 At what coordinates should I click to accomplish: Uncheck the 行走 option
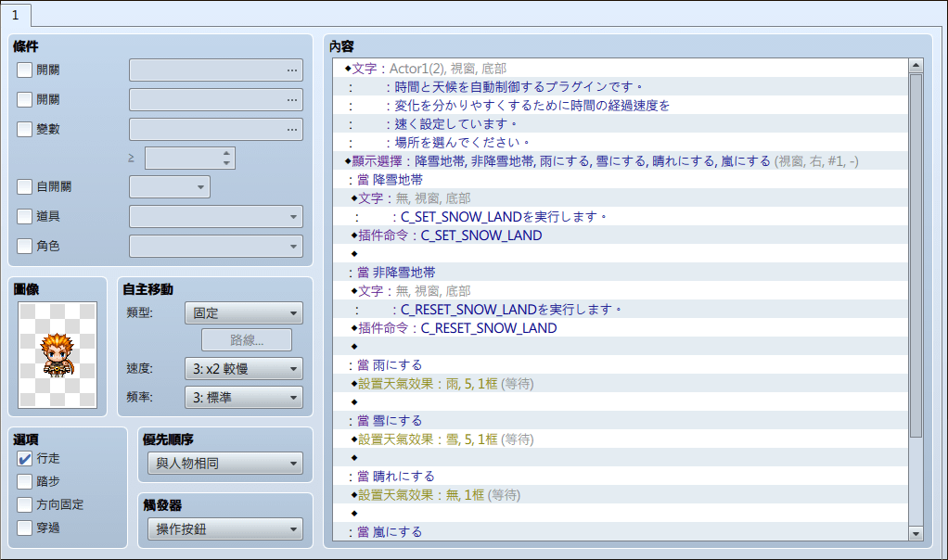[25, 459]
